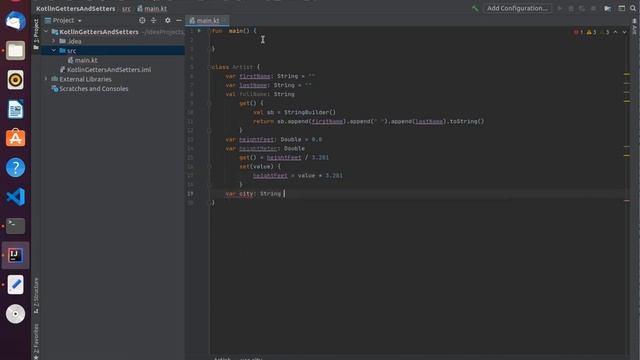The height and width of the screenshot is (360, 640).
Task: Click the error stripe marker at bottom near city
Action: coord(627,200)
